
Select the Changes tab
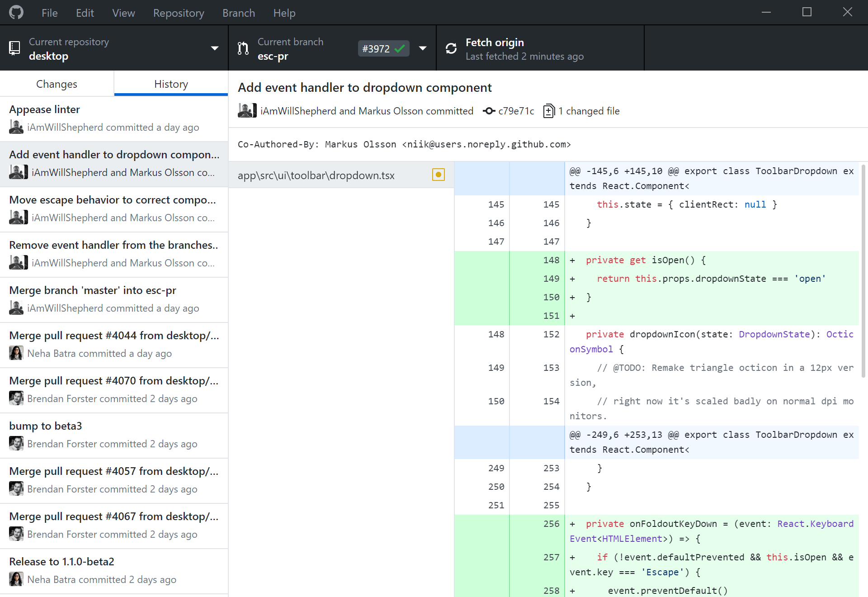pyautogui.click(x=57, y=84)
